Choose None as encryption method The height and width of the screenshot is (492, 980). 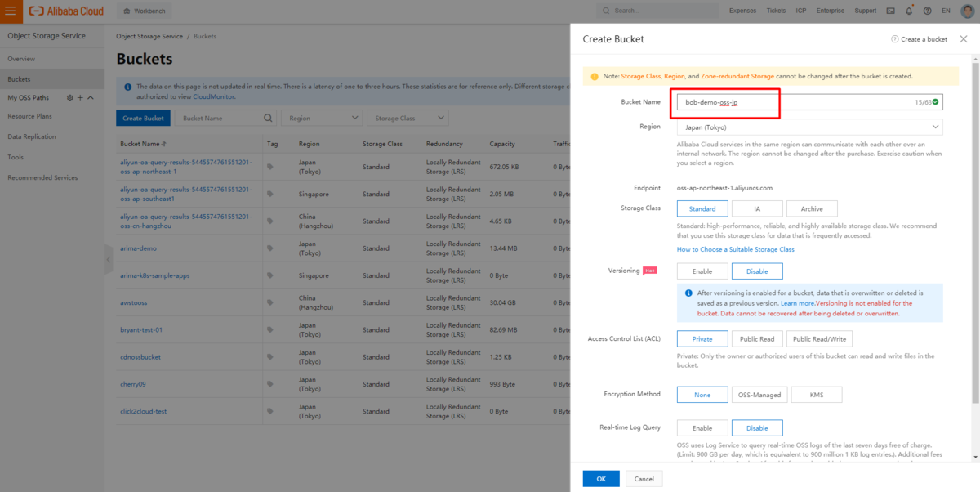click(x=702, y=395)
